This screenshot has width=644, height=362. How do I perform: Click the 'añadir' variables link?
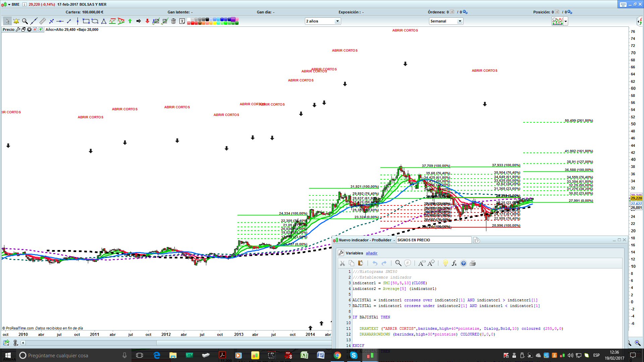[x=371, y=253]
